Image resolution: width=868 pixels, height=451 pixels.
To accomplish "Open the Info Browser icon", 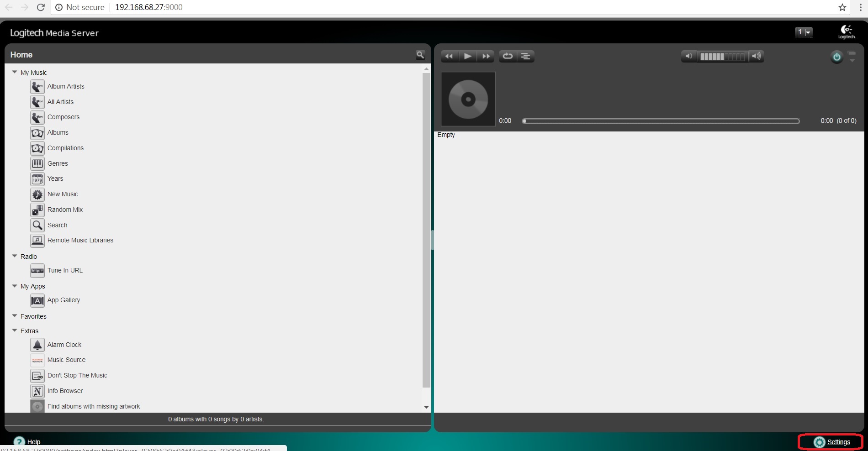I will [x=37, y=391].
